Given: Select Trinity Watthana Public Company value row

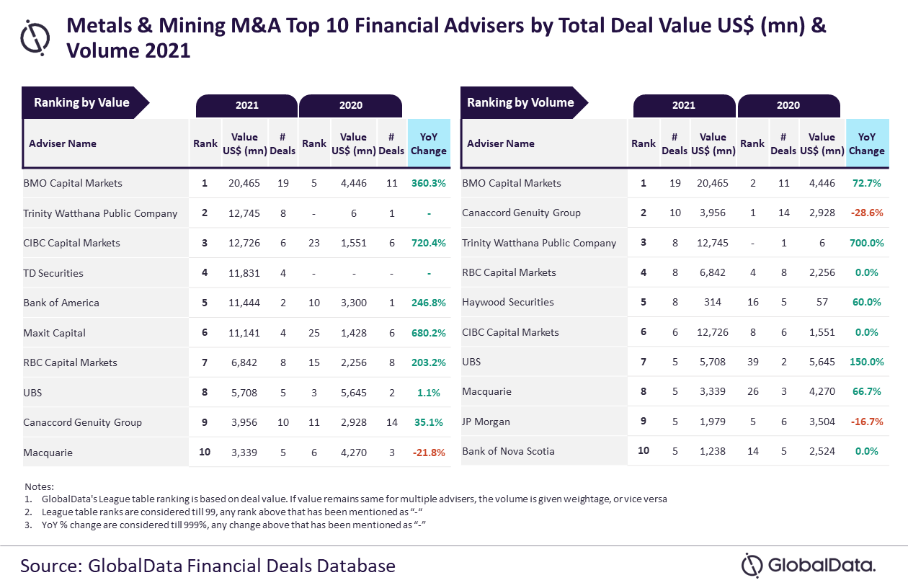Looking at the screenshot, I should click(x=237, y=213).
